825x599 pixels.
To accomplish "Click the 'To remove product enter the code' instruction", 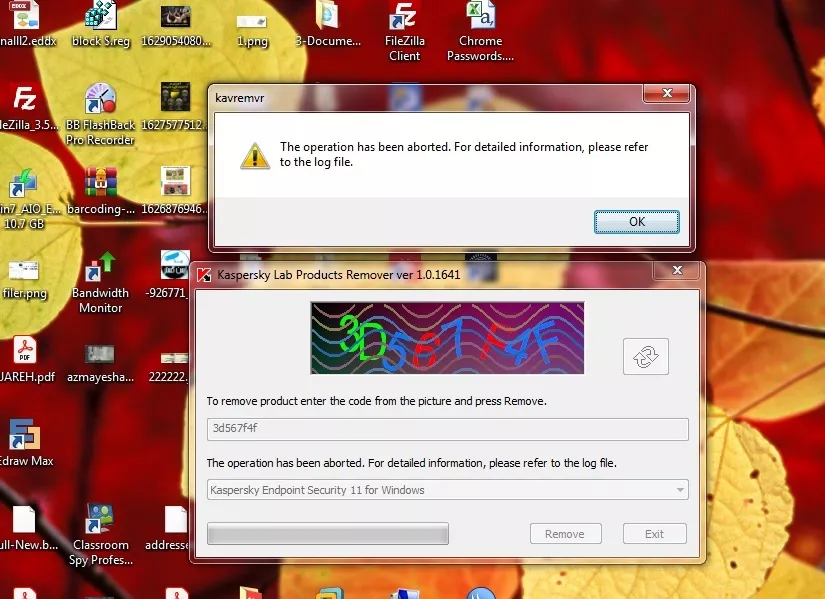I will pos(377,401).
